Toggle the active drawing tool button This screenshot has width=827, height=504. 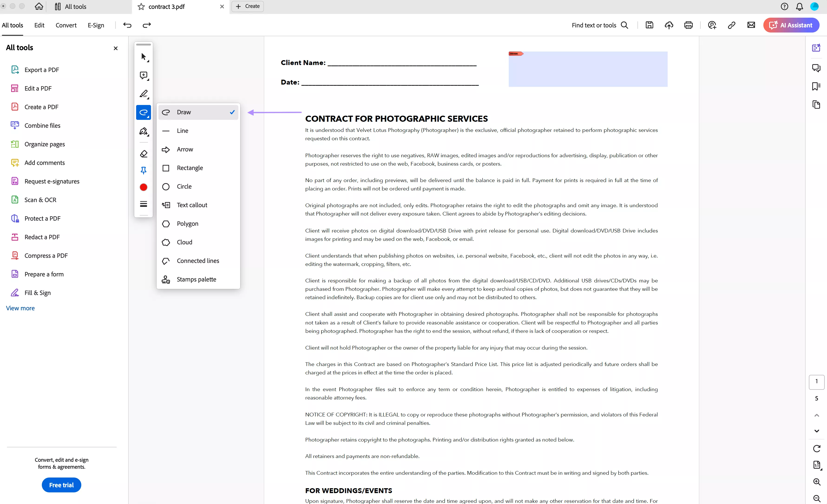144,112
